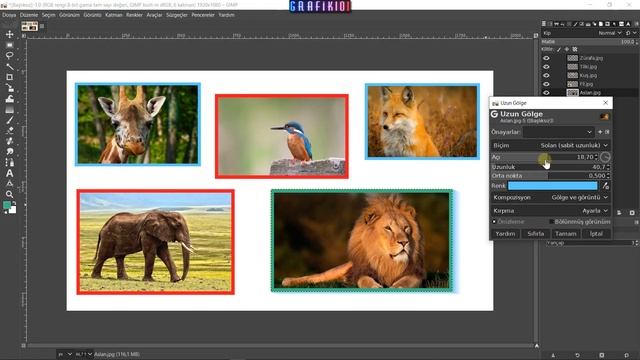Image resolution: width=640 pixels, height=360 pixels.
Task: Click zoom-on-resize icon above vertical scrollbar
Action: [536, 36]
